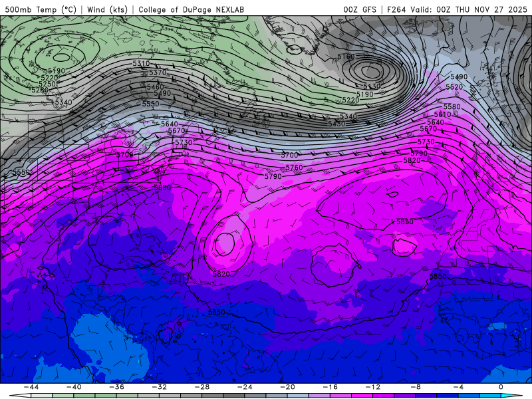Click the 5520 contour label
This screenshot has width=532, height=399.
(x=454, y=87)
